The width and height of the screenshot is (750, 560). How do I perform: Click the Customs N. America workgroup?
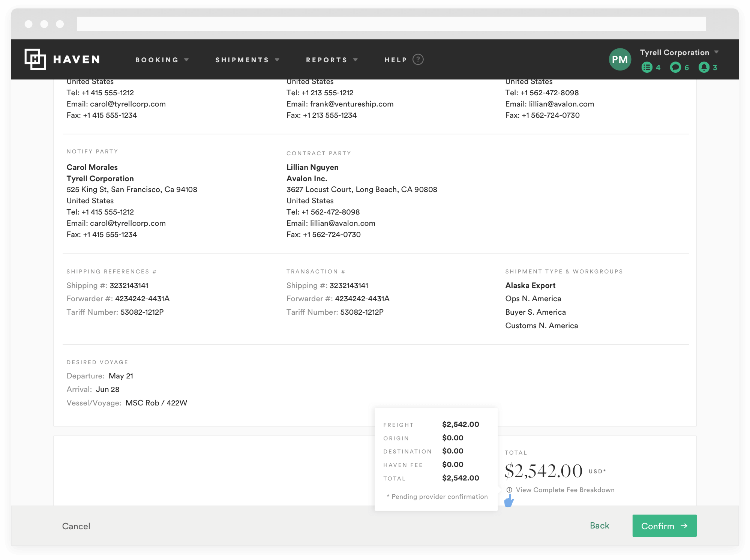pos(541,326)
